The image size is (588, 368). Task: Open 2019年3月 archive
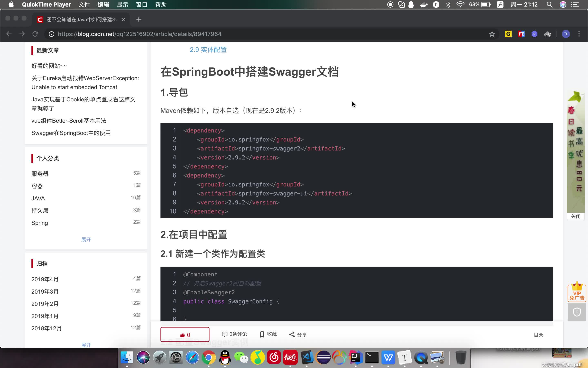pyautogui.click(x=45, y=291)
